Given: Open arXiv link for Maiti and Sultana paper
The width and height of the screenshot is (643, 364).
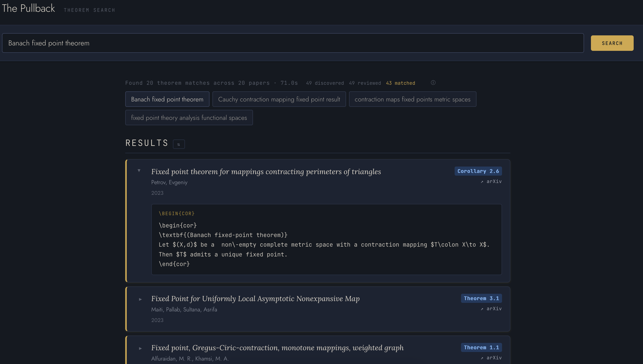Looking at the screenshot, I should (491, 309).
